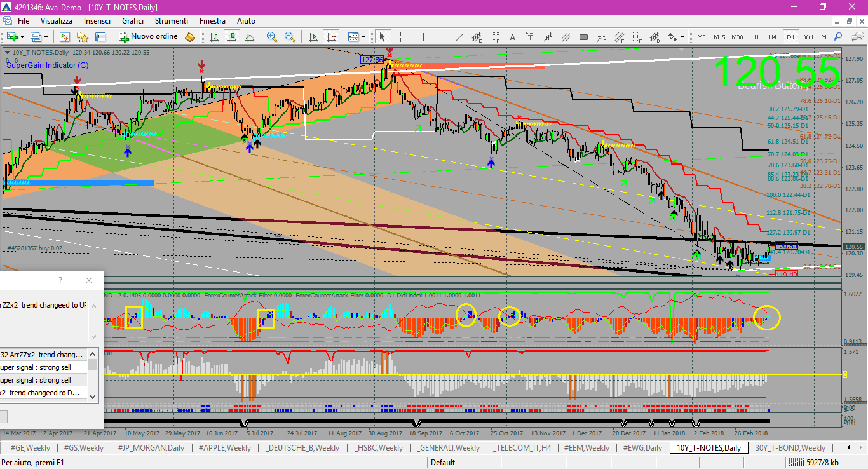The height and width of the screenshot is (469, 868).
Task: Open the Inserisci menu
Action: [x=97, y=21]
